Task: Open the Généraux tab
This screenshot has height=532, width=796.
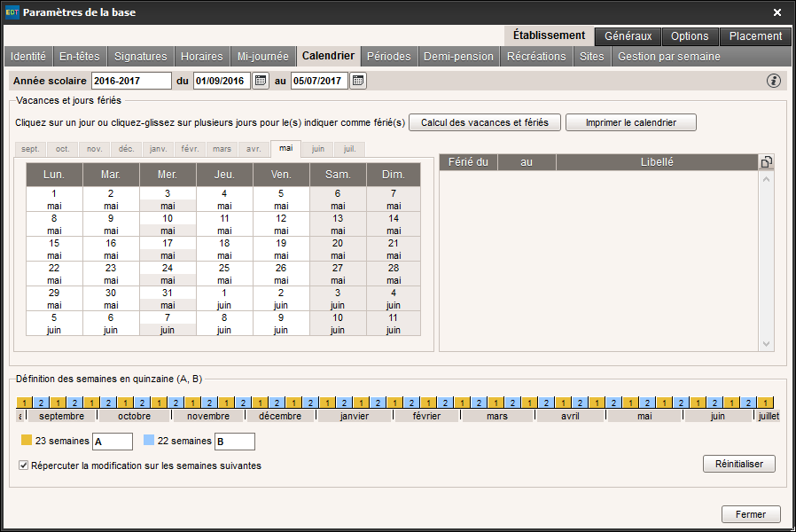Action: (x=628, y=36)
